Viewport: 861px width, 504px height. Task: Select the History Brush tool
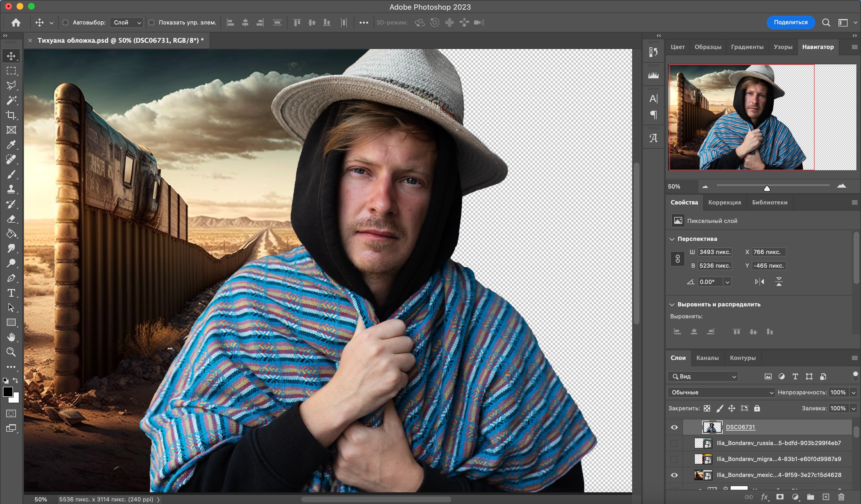pyautogui.click(x=11, y=204)
